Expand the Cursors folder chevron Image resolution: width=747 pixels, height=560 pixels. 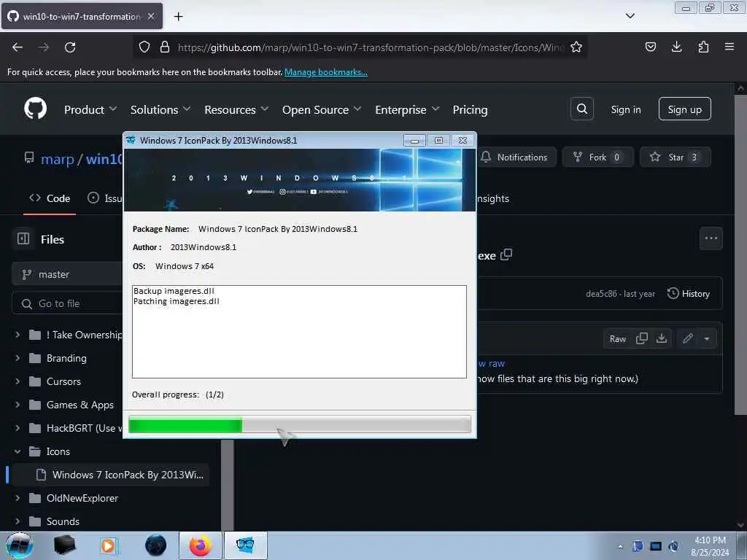pos(18,381)
